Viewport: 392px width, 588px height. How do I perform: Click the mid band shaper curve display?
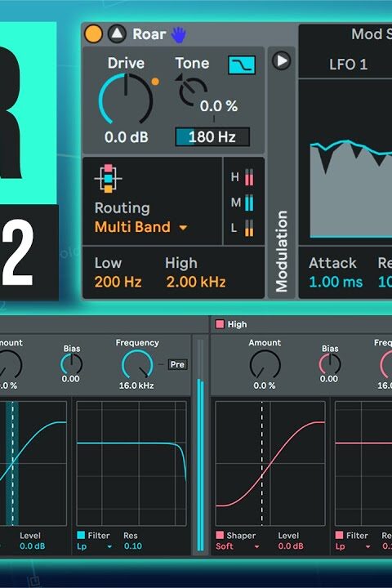tap(33, 464)
